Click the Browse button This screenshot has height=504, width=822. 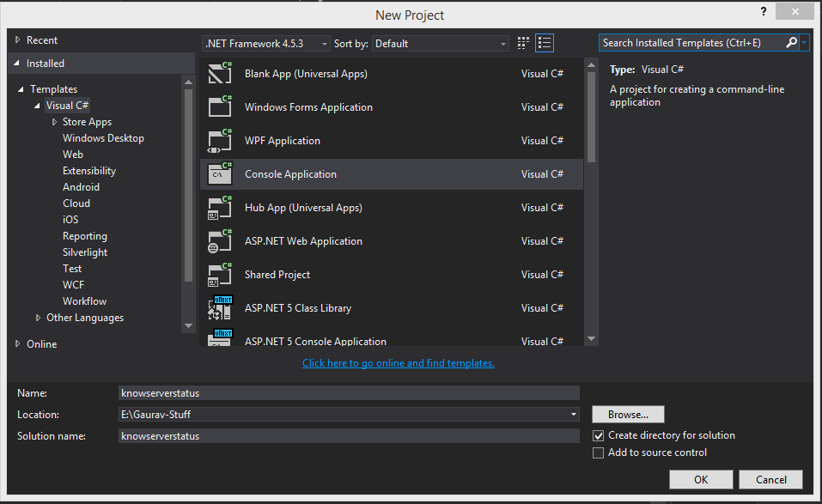pyautogui.click(x=628, y=415)
